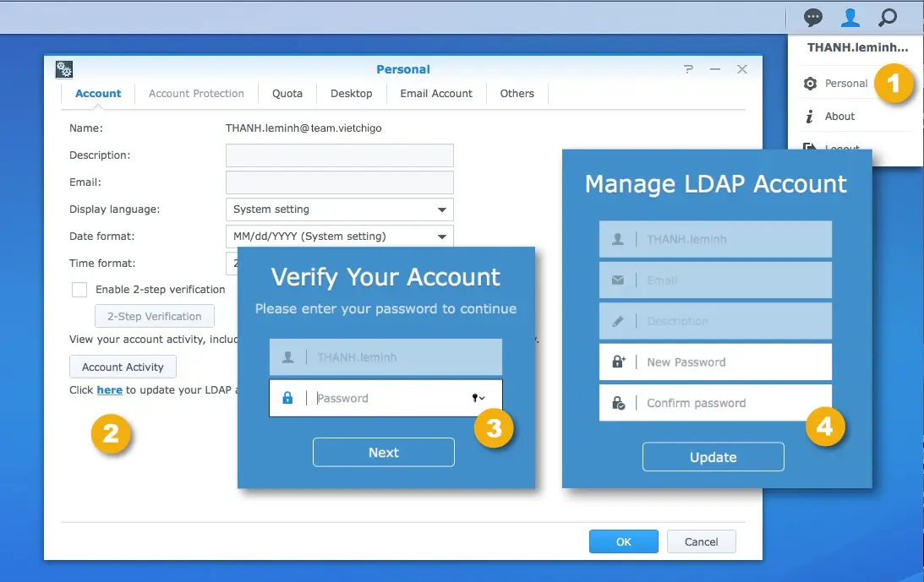Click user icon in Verify Your Account username field

point(287,357)
